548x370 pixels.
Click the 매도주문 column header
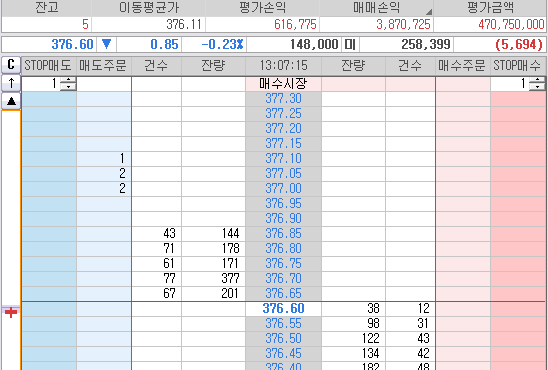104,65
